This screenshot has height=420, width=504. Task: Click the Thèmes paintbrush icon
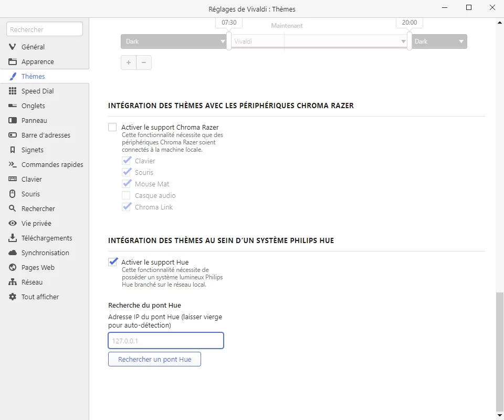pyautogui.click(x=13, y=77)
